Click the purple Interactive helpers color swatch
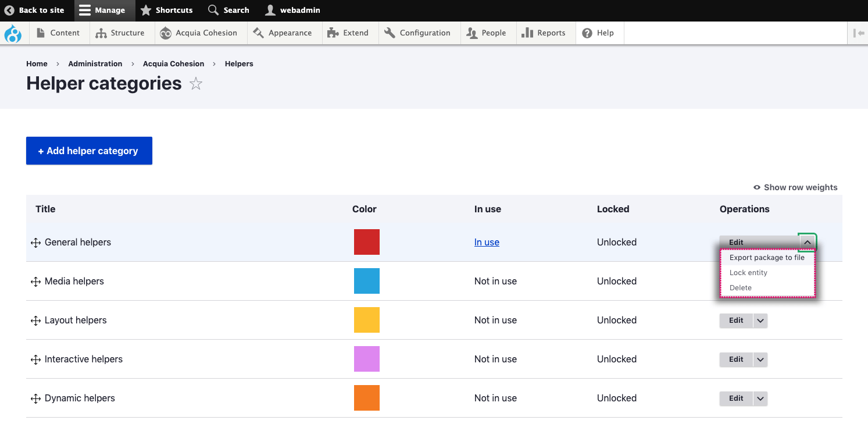The width and height of the screenshot is (868, 438). click(367, 359)
